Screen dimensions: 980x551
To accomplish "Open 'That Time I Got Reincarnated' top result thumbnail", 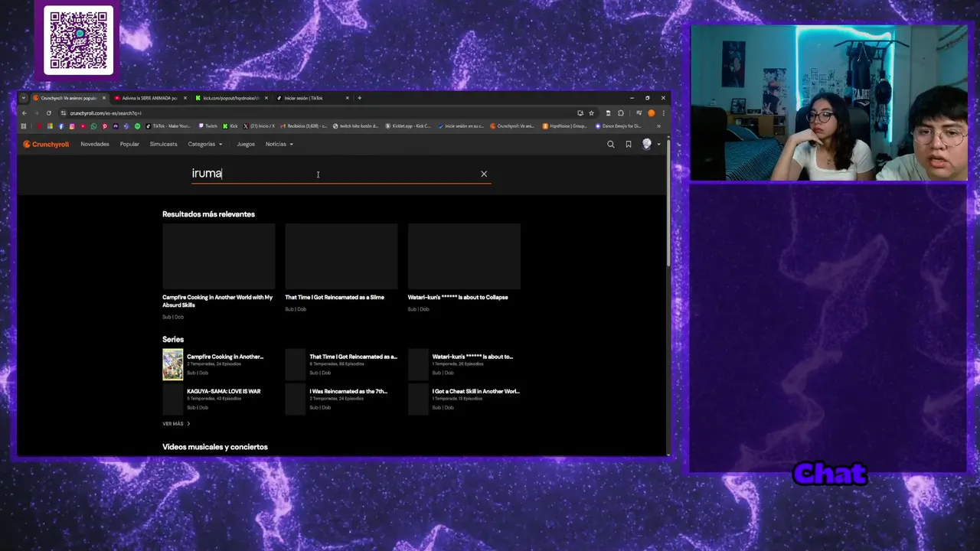I will coord(341,256).
